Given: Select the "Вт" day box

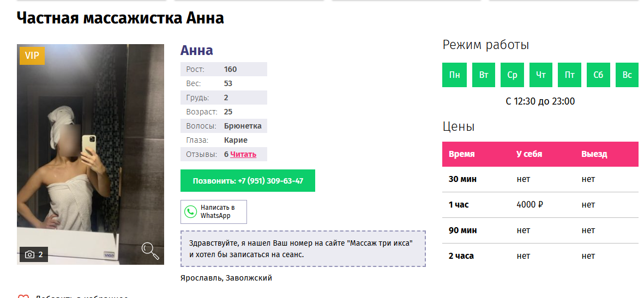Looking at the screenshot, I should (x=483, y=75).
